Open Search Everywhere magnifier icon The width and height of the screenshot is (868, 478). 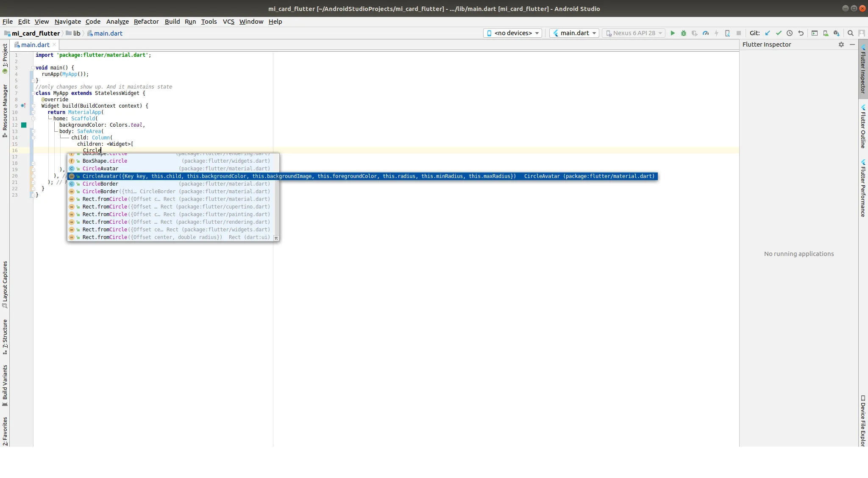pyautogui.click(x=850, y=33)
